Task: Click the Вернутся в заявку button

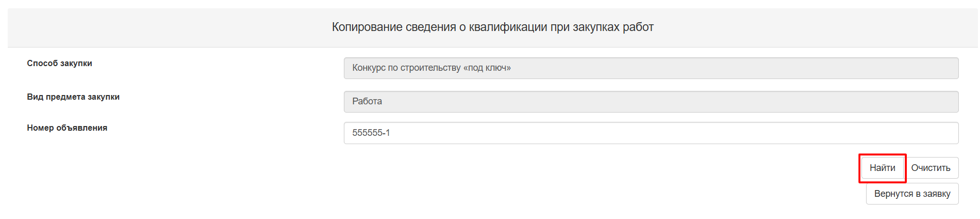Action: click(912, 194)
